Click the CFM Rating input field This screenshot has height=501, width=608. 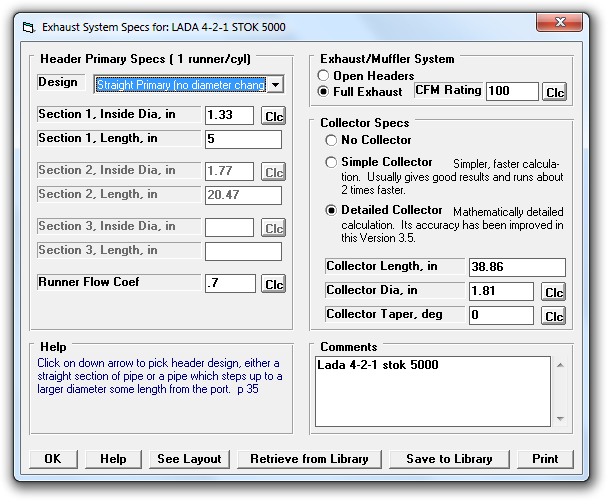point(511,91)
